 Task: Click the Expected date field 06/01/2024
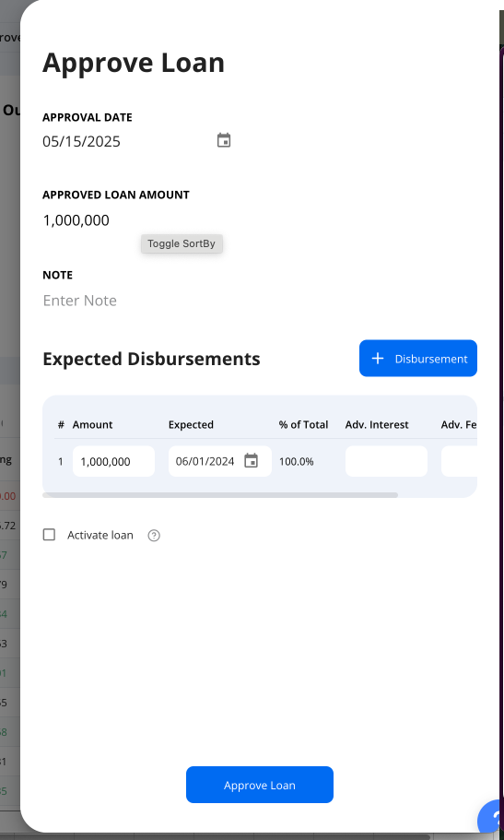click(205, 461)
